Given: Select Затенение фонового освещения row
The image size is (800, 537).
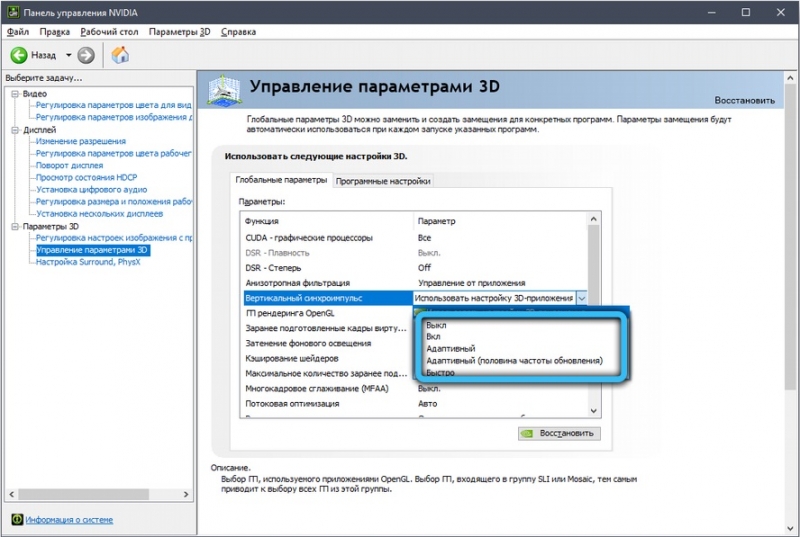Looking at the screenshot, I should (327, 343).
